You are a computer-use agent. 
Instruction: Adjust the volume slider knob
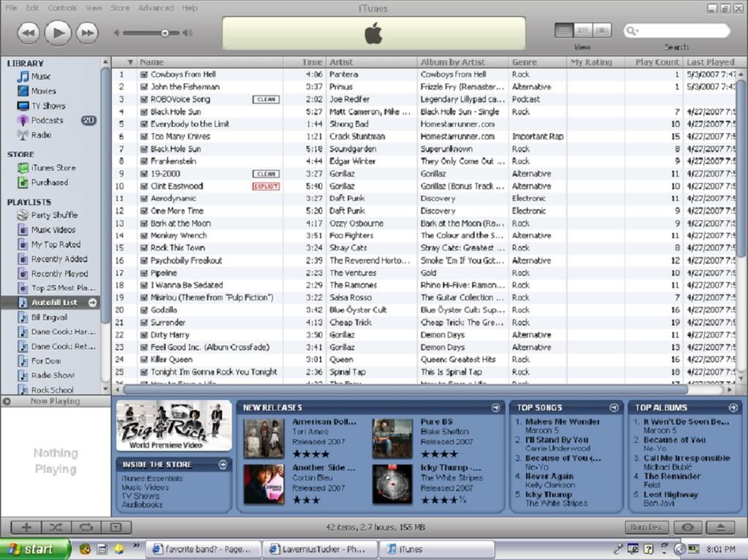point(164,33)
